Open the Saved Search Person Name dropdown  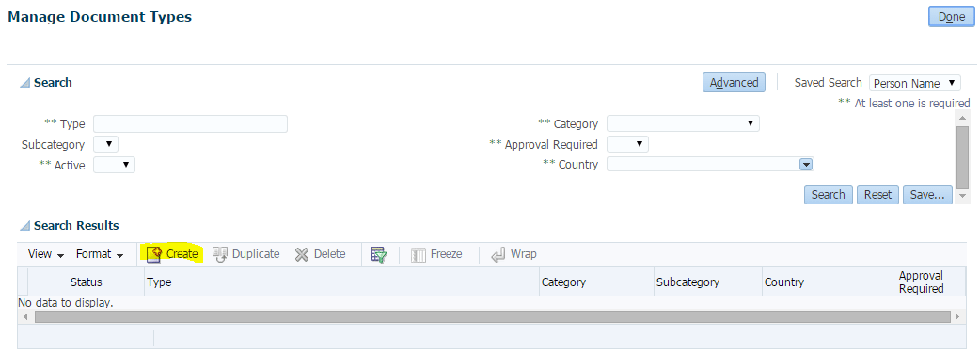tap(914, 83)
